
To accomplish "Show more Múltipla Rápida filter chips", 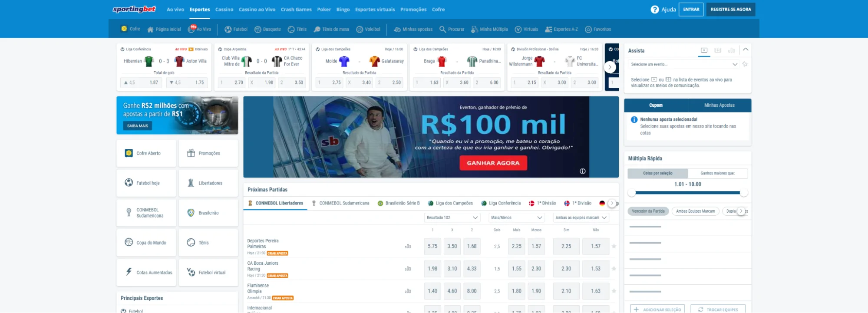I will [x=741, y=211].
